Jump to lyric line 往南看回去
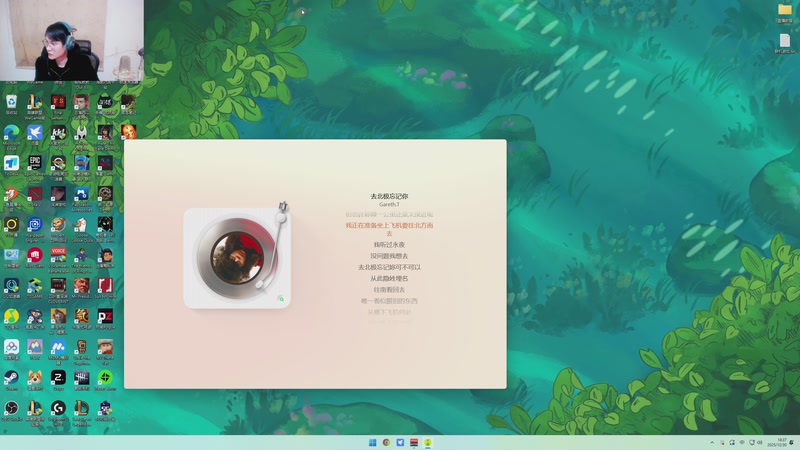Screen dimensions: 800x450 (389, 290)
